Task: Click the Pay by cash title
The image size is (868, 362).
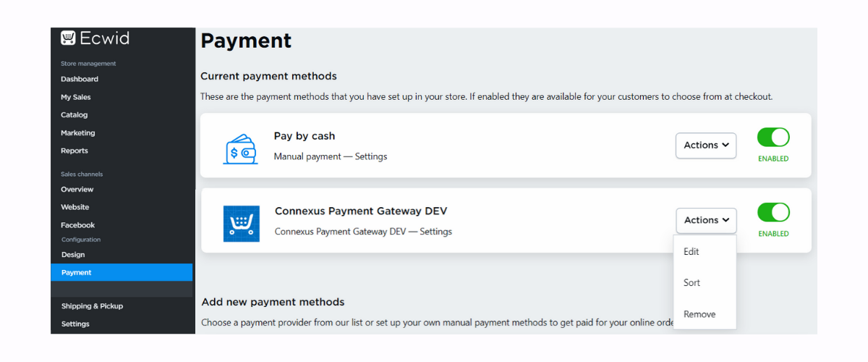Action: (305, 136)
